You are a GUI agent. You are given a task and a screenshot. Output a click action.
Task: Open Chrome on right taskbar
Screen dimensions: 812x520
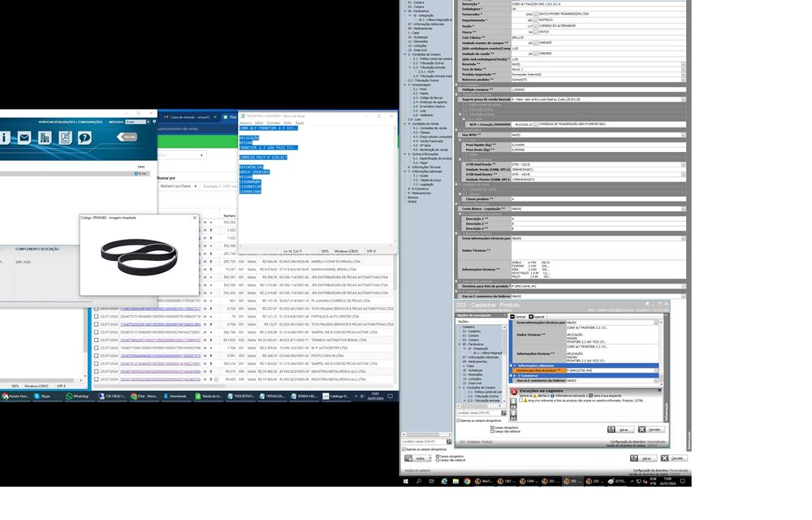(x=467, y=481)
